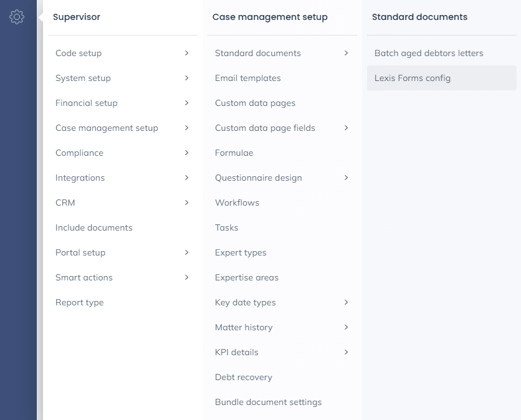Image resolution: width=521 pixels, height=420 pixels.
Task: Open Email templates
Action: coord(248,78)
